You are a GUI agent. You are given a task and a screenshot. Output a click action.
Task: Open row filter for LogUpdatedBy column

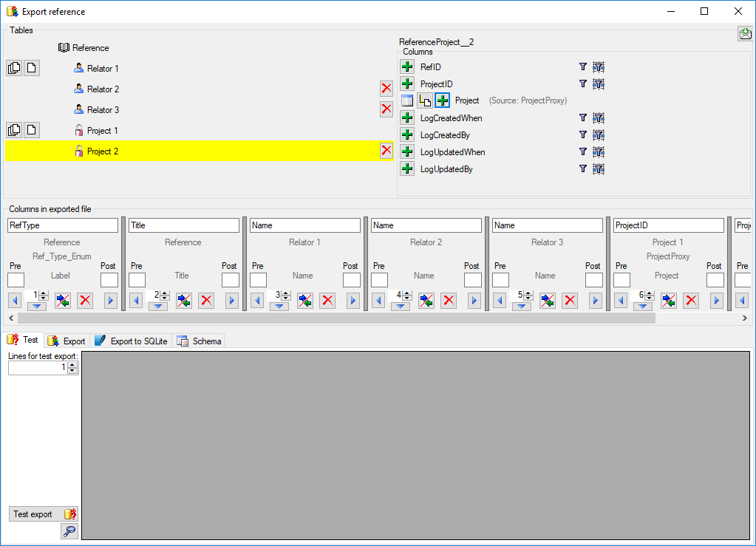599,168
